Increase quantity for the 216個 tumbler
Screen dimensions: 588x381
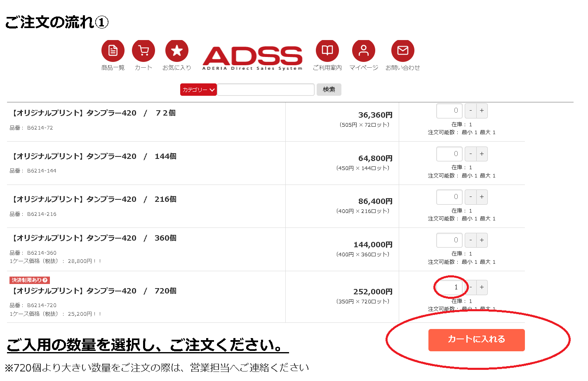pos(482,197)
